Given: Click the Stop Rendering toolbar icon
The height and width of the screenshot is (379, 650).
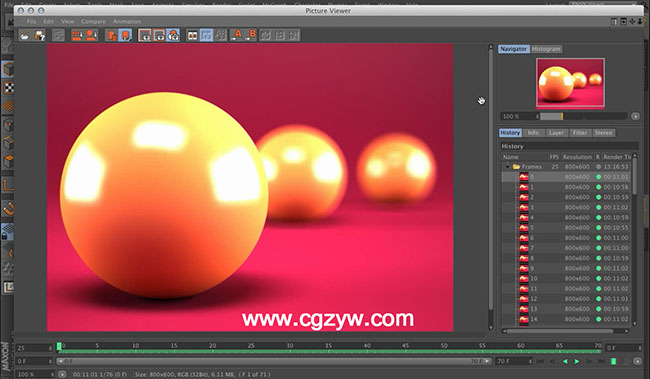Looking at the screenshot, I should tap(58, 36).
